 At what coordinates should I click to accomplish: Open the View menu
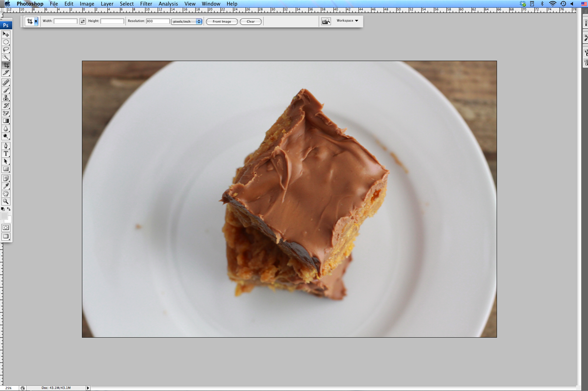pos(190,3)
